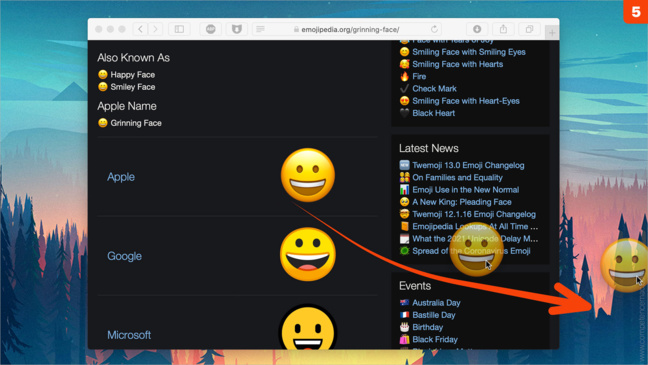Click the French flag icon beside Bastille Day
The width and height of the screenshot is (648, 365).
click(x=404, y=315)
